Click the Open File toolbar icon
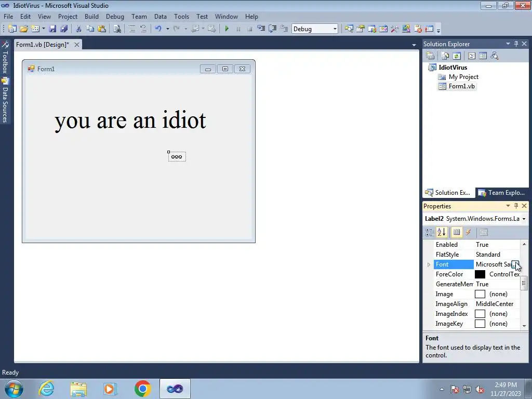 (x=24, y=29)
